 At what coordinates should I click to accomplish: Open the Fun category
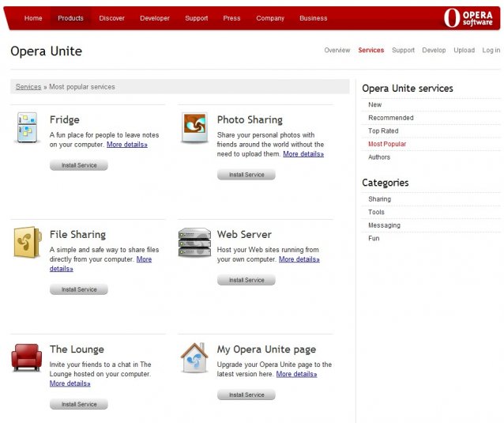374,238
